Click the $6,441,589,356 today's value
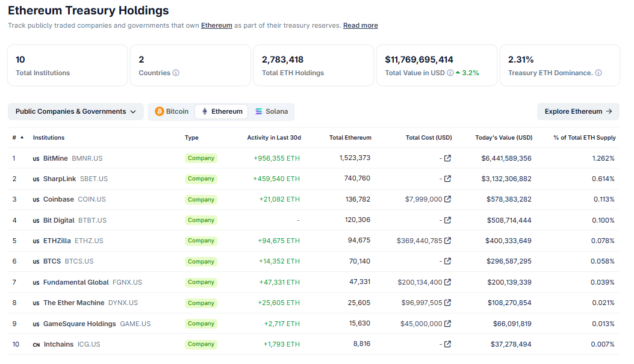This screenshot has height=364, width=634. (x=506, y=158)
